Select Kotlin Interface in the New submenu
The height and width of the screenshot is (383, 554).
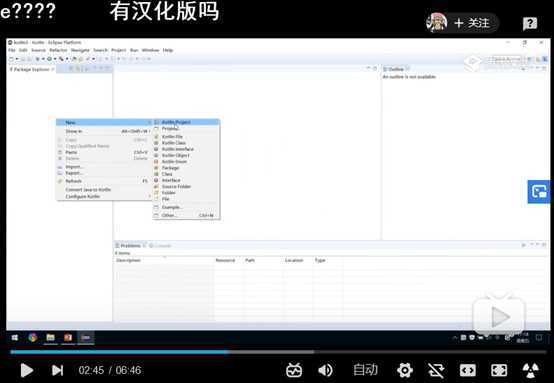click(186, 149)
